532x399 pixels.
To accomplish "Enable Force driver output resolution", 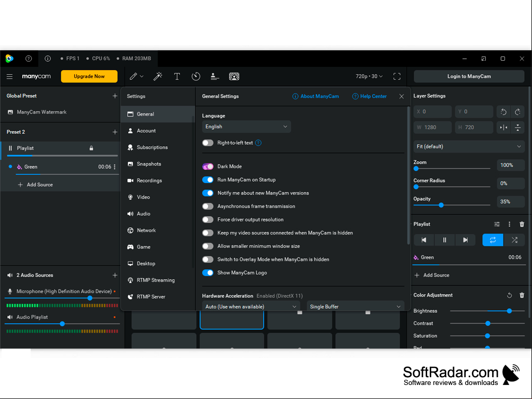I will tap(208, 219).
